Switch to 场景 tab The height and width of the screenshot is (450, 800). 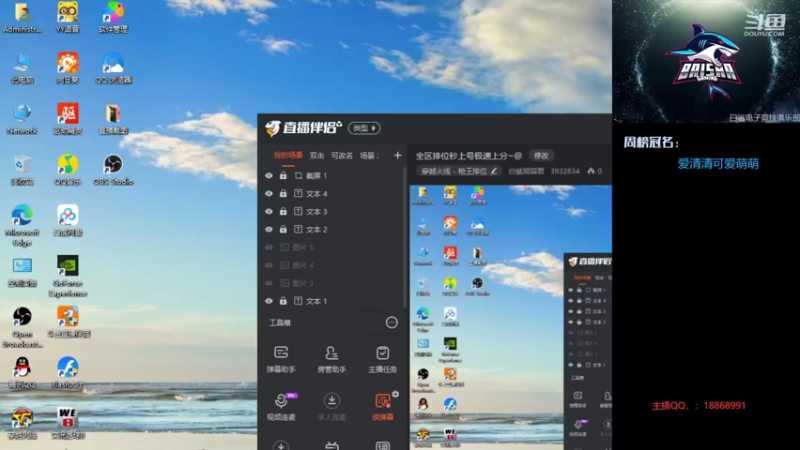pos(369,156)
